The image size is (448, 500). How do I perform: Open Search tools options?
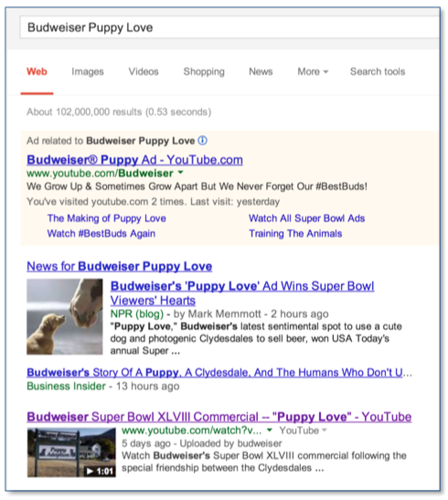(x=377, y=72)
